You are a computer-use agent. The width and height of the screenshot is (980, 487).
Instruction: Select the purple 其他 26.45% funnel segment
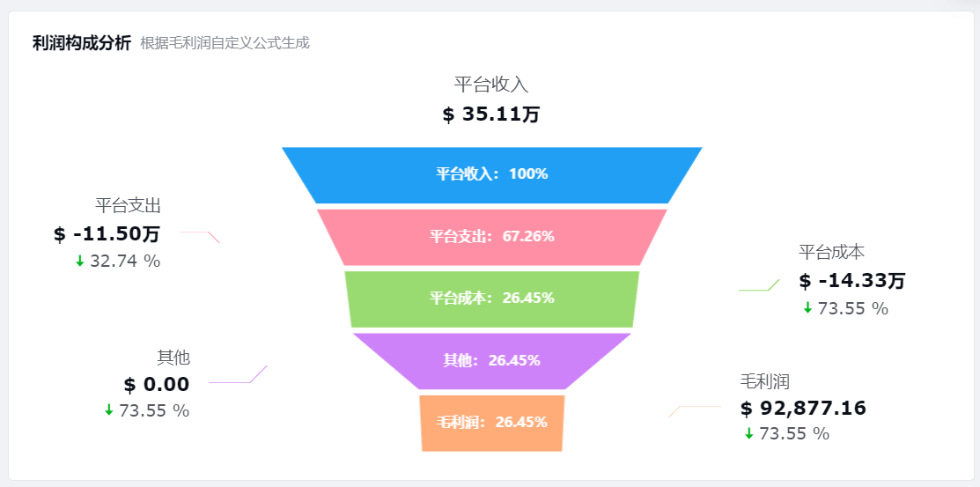pos(492,361)
